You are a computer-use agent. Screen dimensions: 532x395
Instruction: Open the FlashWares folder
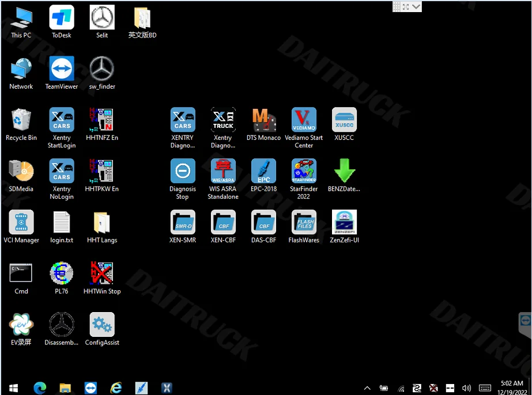pos(304,226)
